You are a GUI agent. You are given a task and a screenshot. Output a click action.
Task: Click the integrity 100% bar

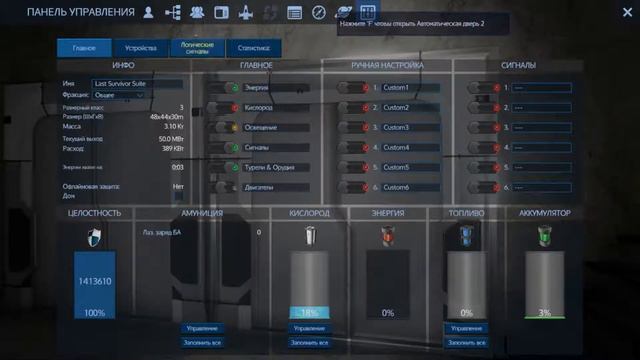(x=95, y=285)
